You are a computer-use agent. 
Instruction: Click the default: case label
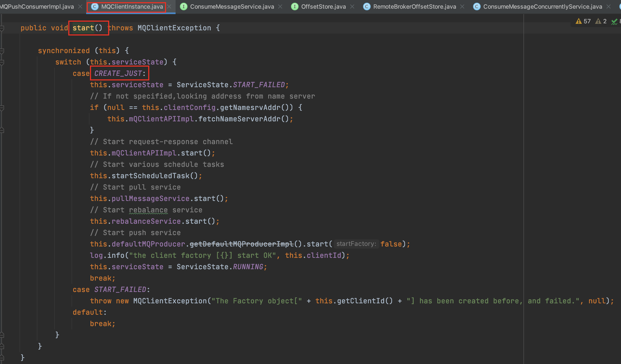tap(90, 312)
